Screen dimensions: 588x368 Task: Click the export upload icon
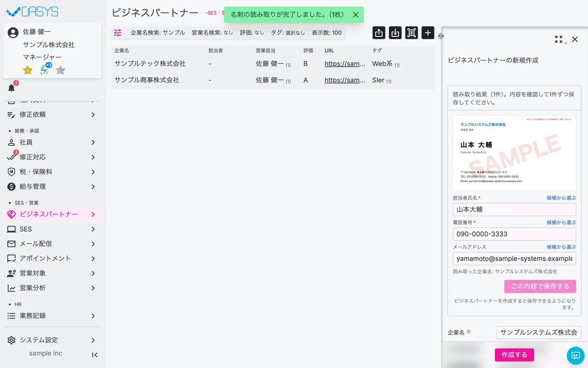[x=379, y=33]
